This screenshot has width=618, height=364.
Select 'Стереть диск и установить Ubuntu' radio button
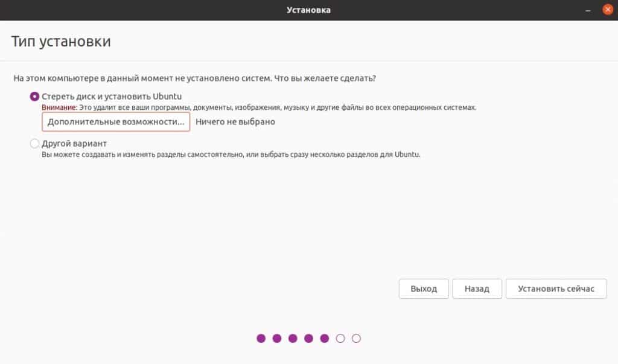coord(35,97)
